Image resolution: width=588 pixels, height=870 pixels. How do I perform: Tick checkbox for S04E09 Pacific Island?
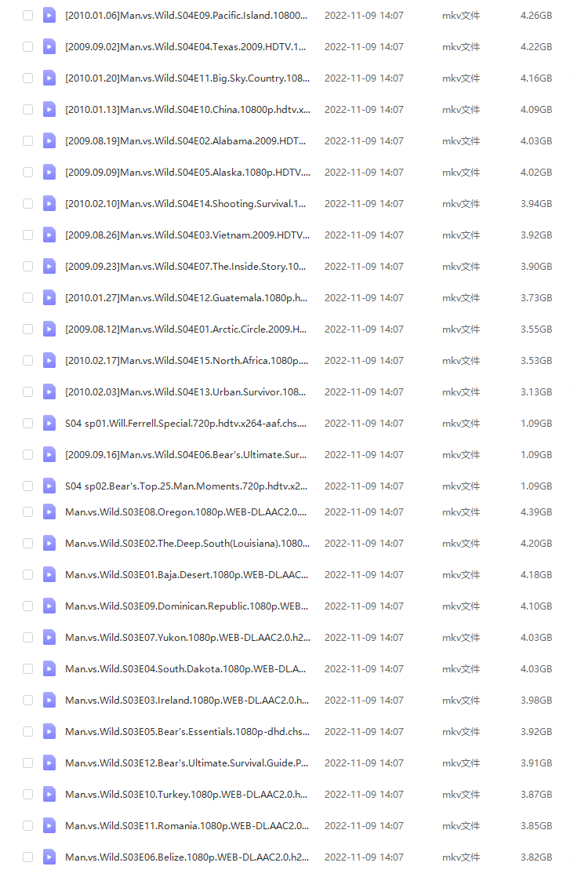click(x=27, y=16)
